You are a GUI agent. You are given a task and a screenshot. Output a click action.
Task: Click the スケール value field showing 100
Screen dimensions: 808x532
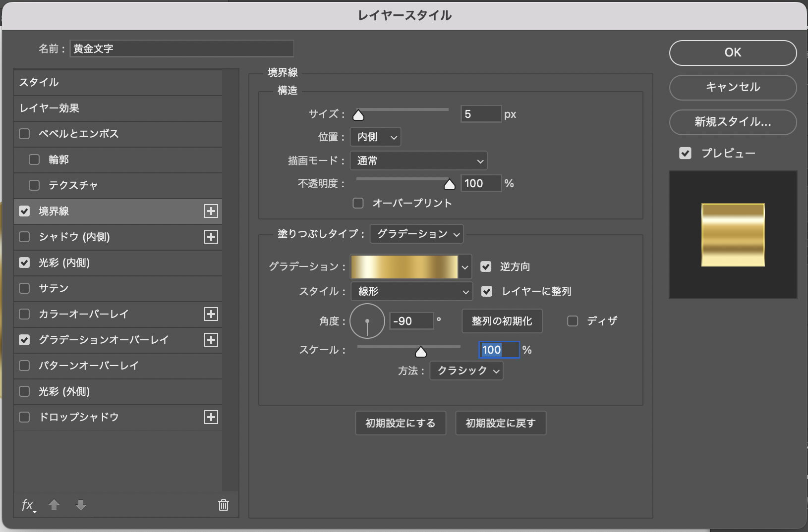click(499, 350)
